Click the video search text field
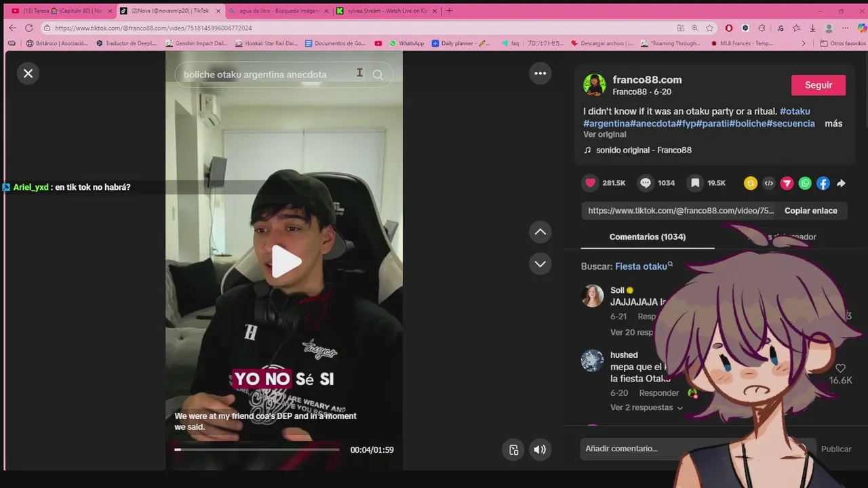 271,75
